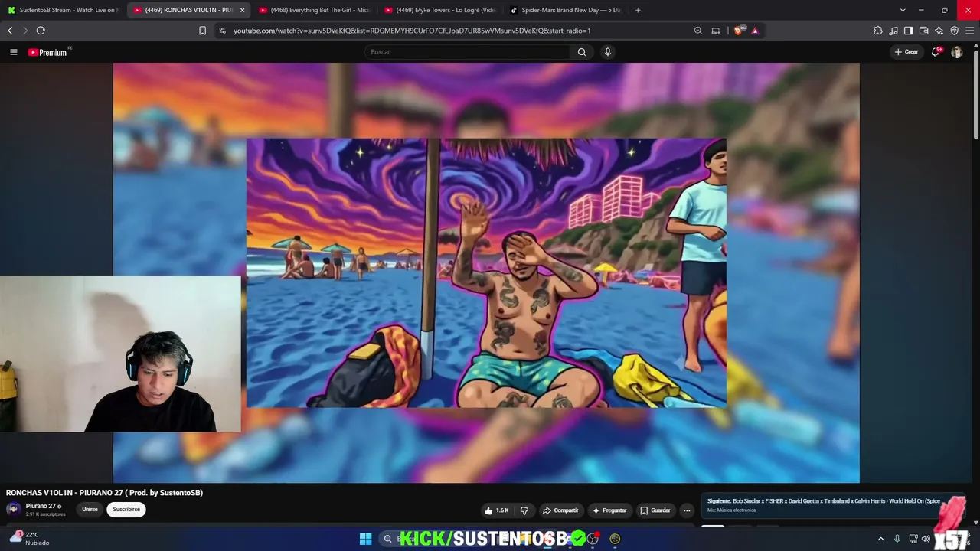Open Brave Shields lion icon
980x551 pixels.
point(739,31)
